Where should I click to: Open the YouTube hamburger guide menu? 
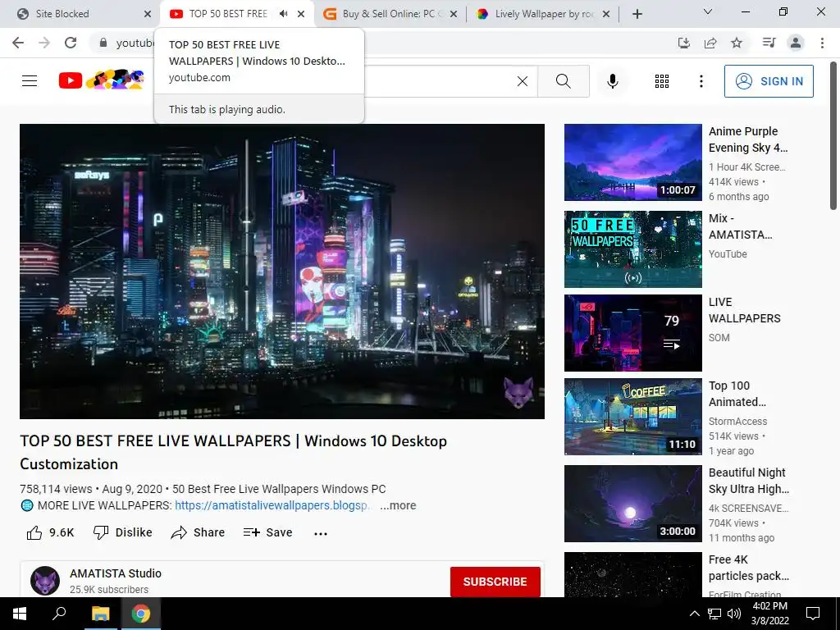click(30, 81)
